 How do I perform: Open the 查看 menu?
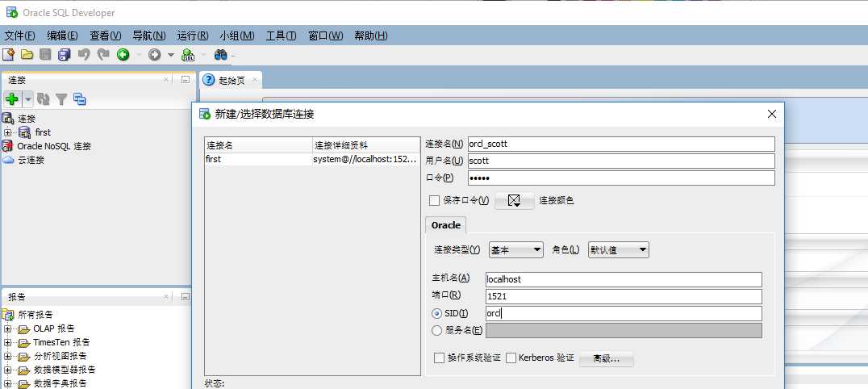pos(105,36)
